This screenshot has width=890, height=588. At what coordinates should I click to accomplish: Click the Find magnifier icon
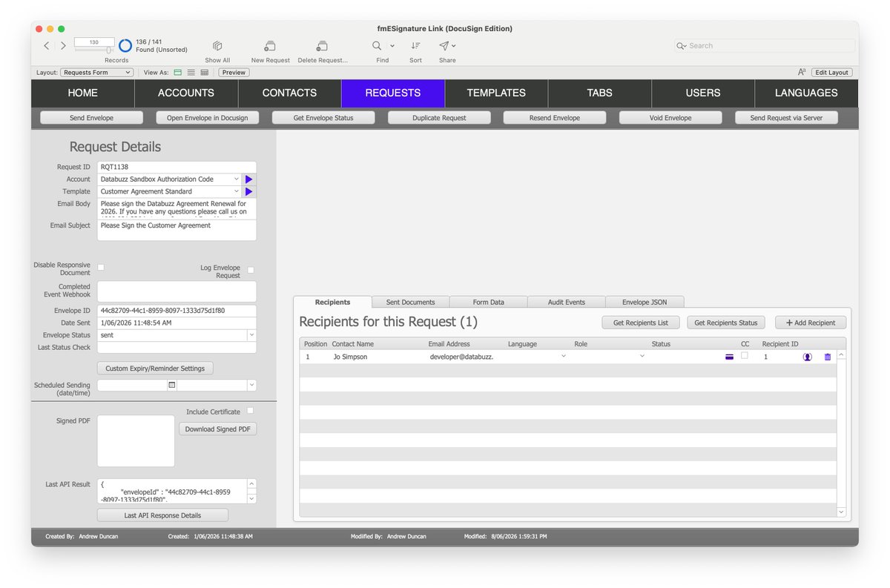coord(377,46)
